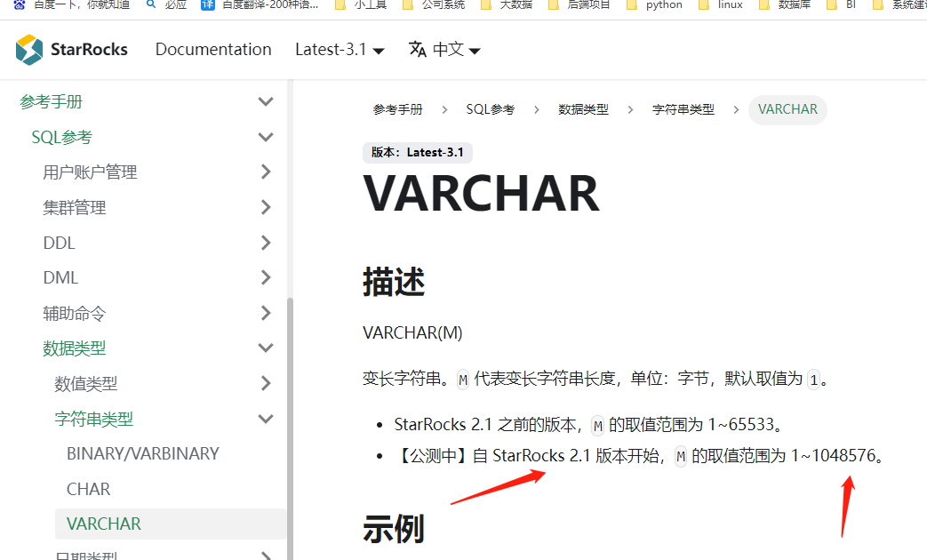Open the Baidu bookmark favicon
The height and width of the screenshot is (560, 927).
[x=20, y=4]
